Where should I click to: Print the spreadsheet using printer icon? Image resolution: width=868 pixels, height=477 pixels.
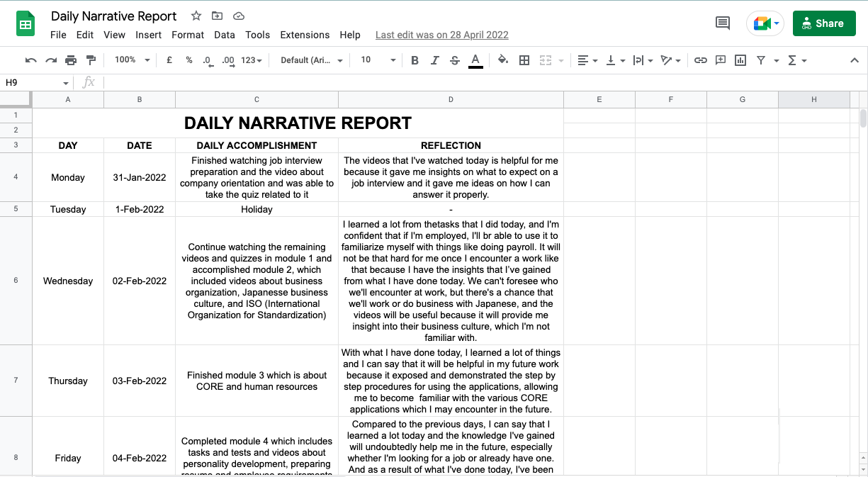click(x=71, y=60)
